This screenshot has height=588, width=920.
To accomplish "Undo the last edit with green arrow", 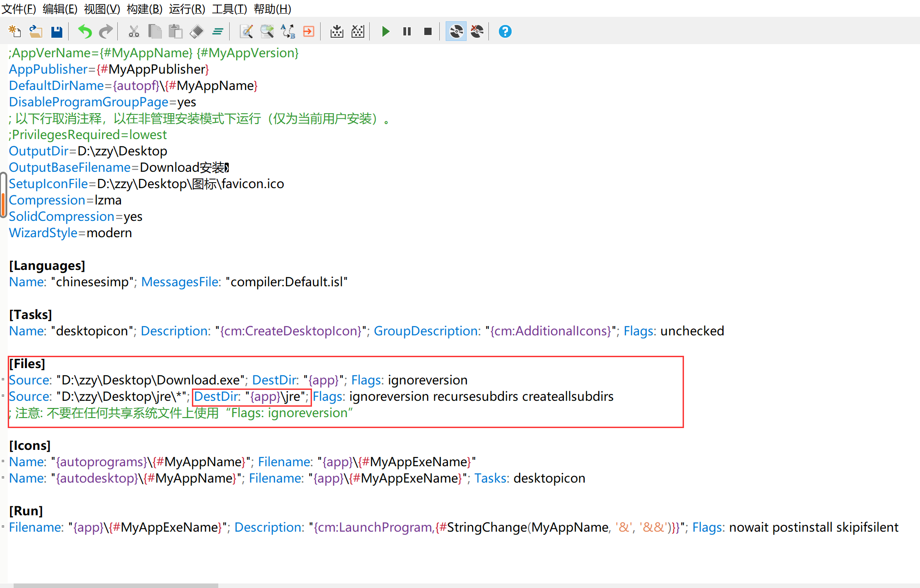I will tap(85, 31).
